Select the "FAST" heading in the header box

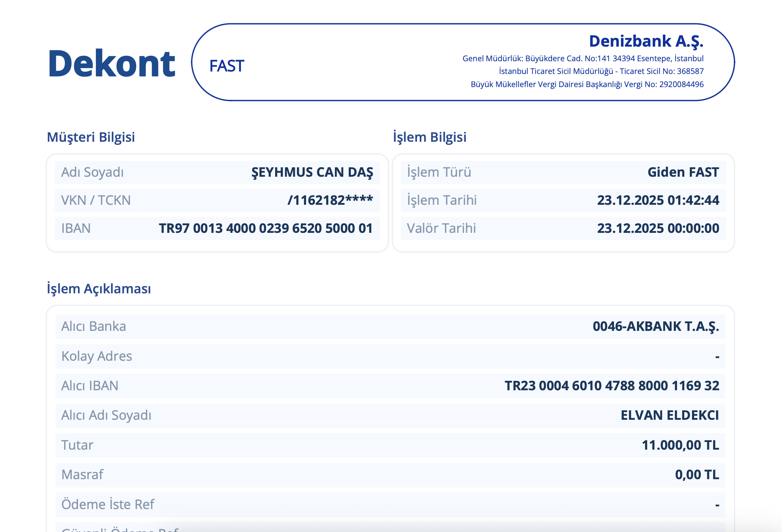(227, 66)
